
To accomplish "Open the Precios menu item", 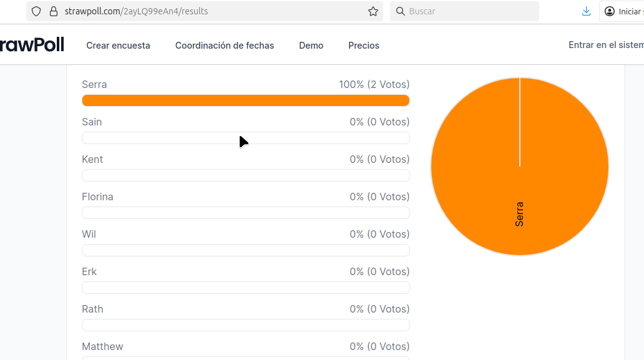I will (363, 46).
